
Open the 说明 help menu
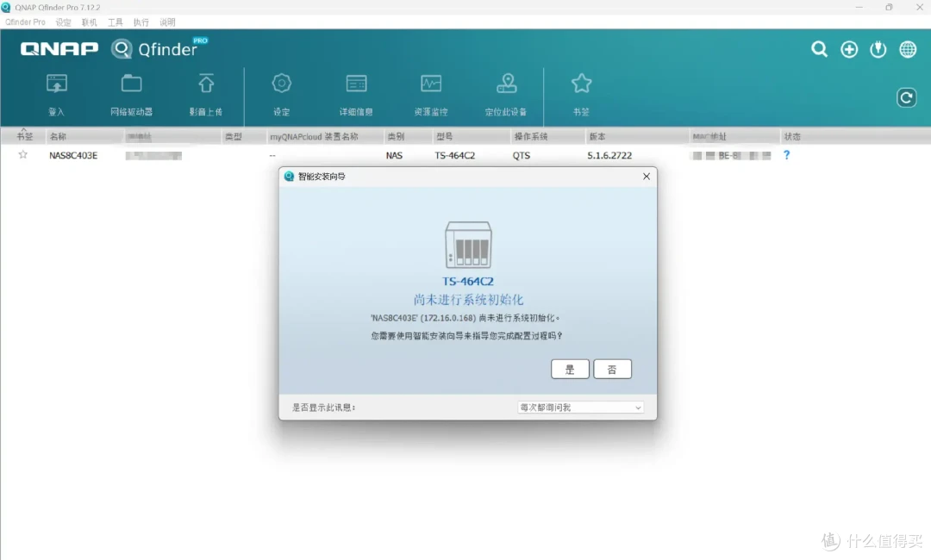coord(167,22)
